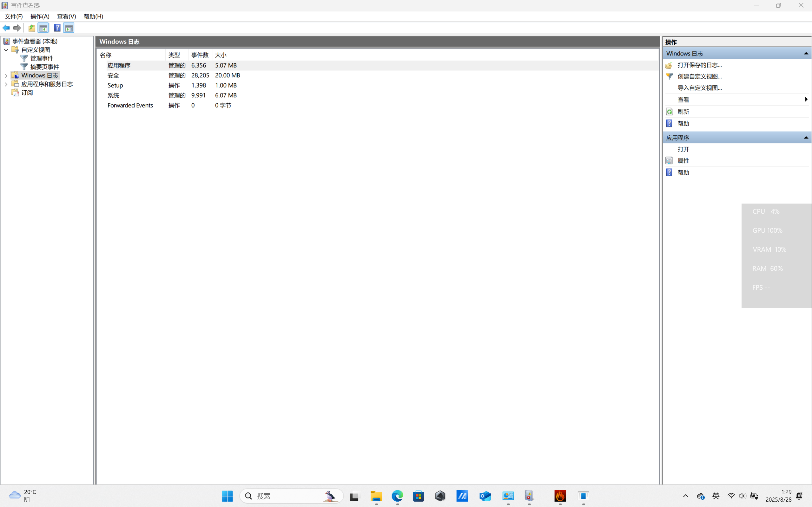812x507 pixels.
Task: Click the Refresh (刷新) action
Action: (x=683, y=112)
